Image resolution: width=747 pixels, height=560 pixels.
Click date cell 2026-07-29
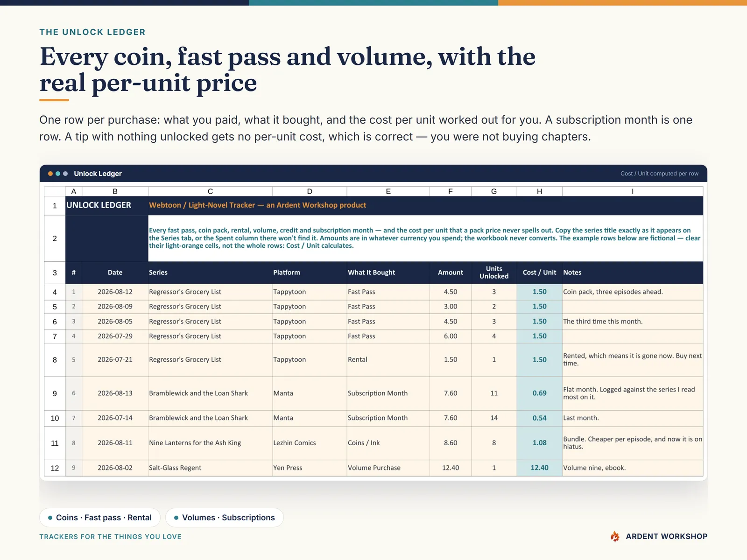(115, 336)
